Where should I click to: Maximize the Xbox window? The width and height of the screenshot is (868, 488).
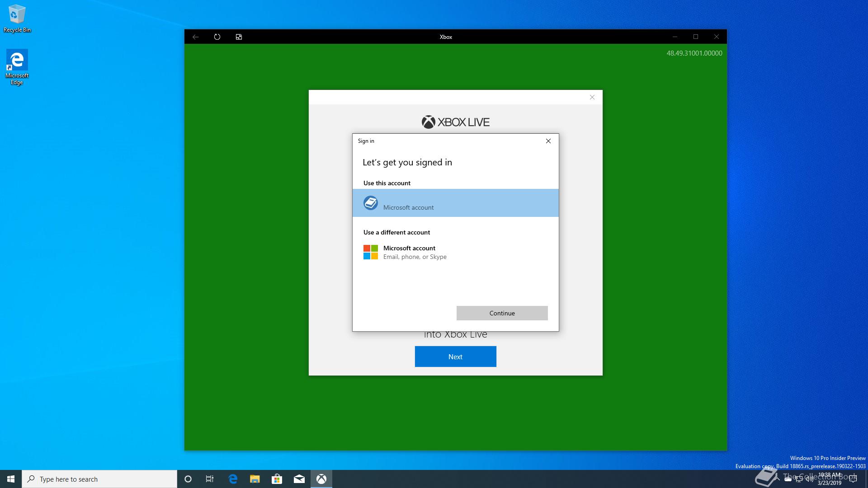(x=696, y=37)
